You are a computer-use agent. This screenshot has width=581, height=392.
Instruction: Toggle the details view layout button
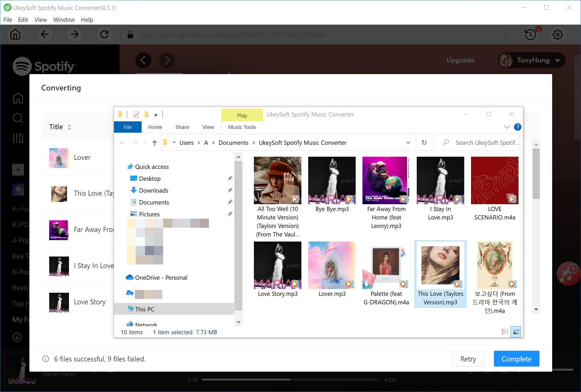[x=505, y=332]
